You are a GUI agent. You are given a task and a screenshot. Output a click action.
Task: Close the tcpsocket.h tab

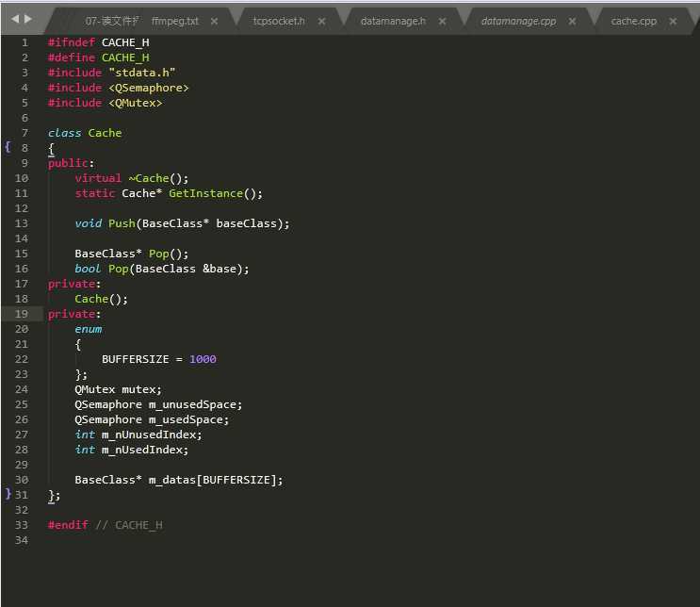321,21
